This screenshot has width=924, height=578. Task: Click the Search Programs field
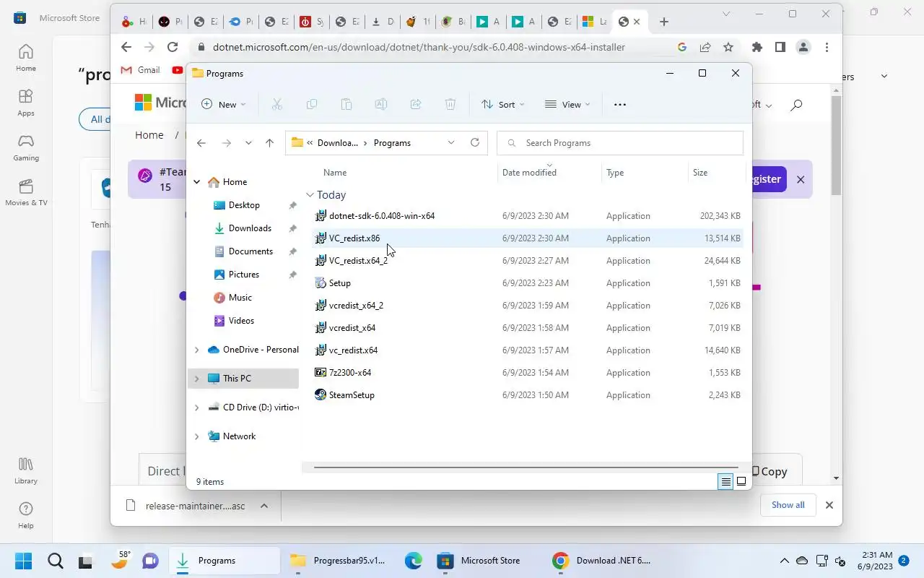tap(620, 143)
